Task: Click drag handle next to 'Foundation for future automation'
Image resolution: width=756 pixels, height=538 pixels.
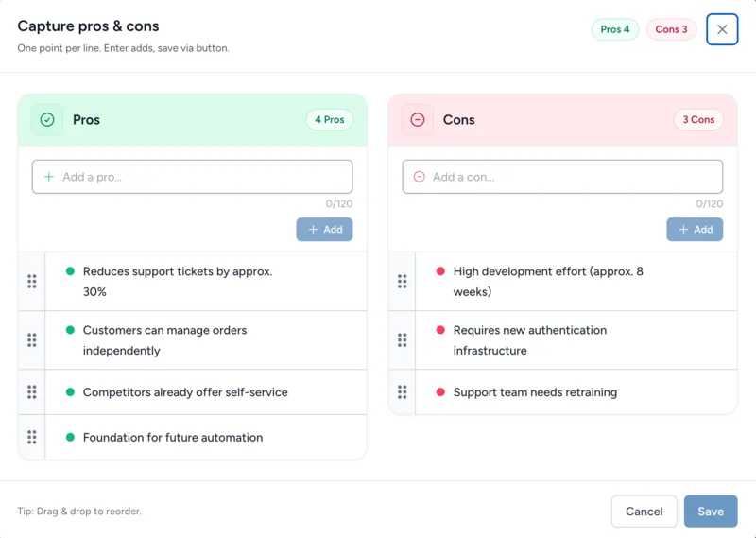Action: 32,438
